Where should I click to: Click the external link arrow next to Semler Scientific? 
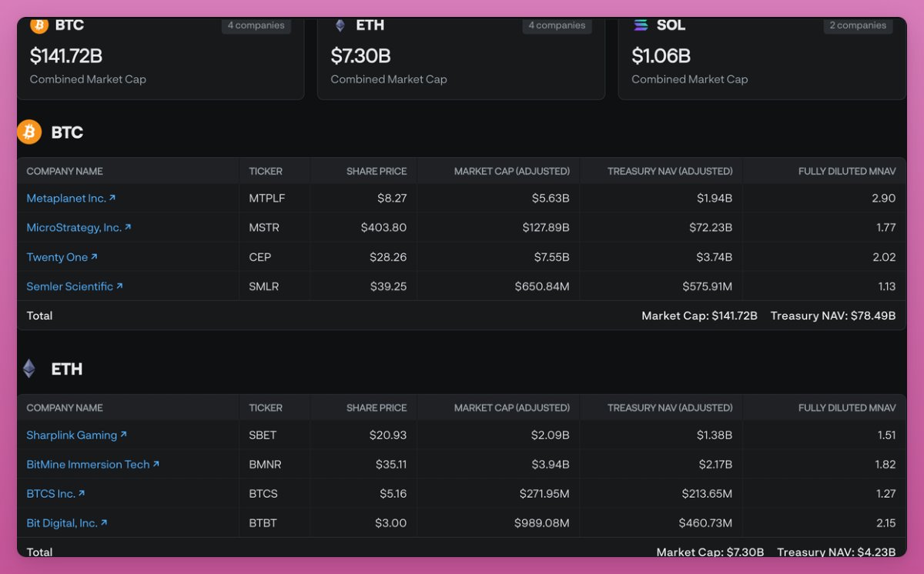[119, 285]
